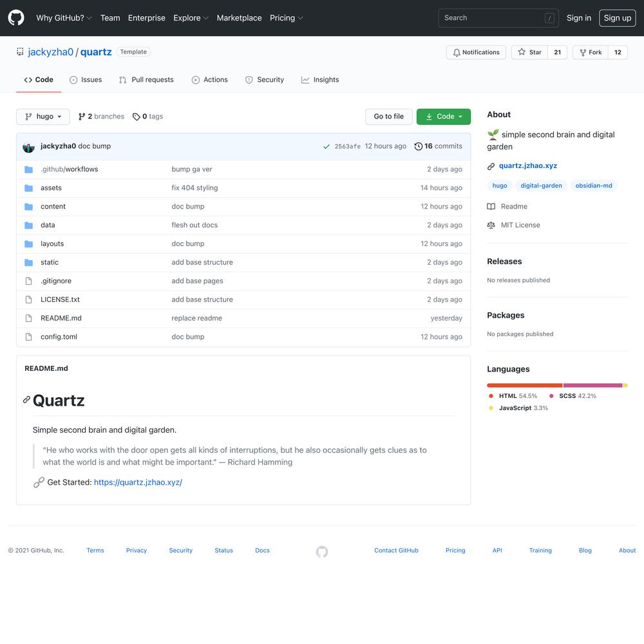Click the history clock icon by commits
The height and width of the screenshot is (644, 644).
418,146
